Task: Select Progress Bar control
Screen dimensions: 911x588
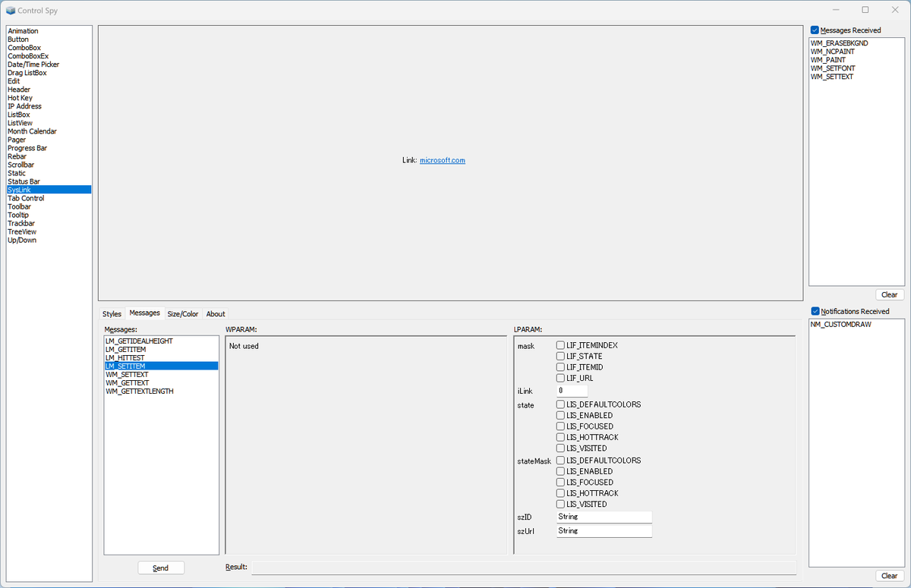Action: (x=49, y=148)
